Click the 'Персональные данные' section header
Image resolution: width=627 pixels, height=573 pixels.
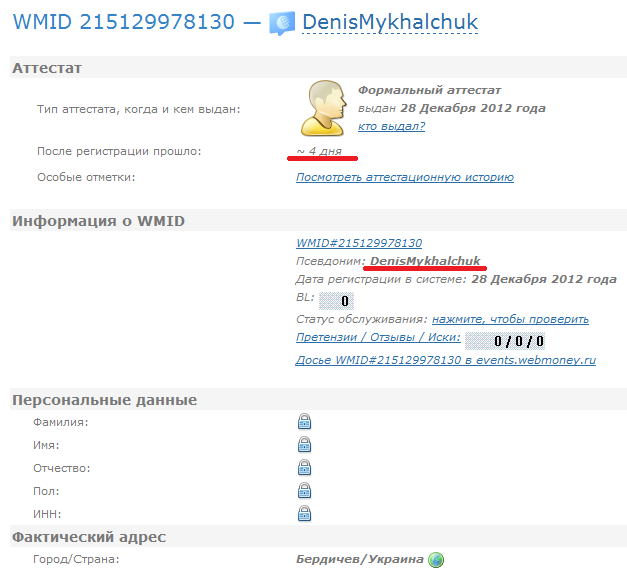coord(104,400)
